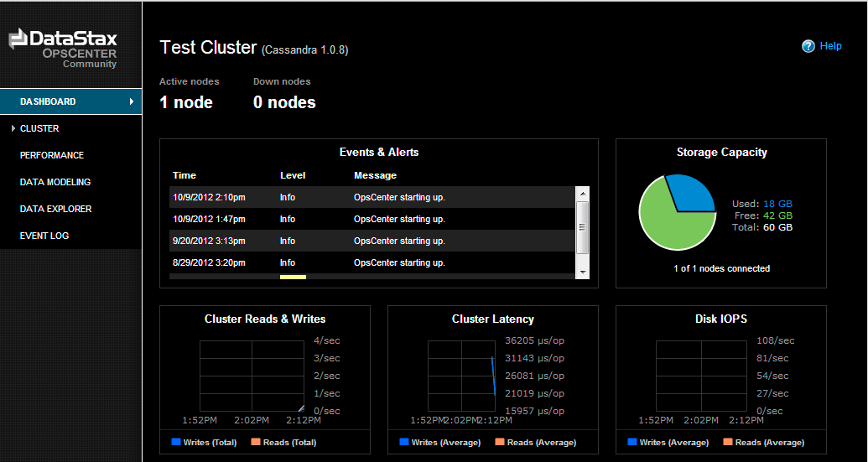Viewport: 868px width, 462px height.
Task: Open the Performance page
Action: coord(52,155)
